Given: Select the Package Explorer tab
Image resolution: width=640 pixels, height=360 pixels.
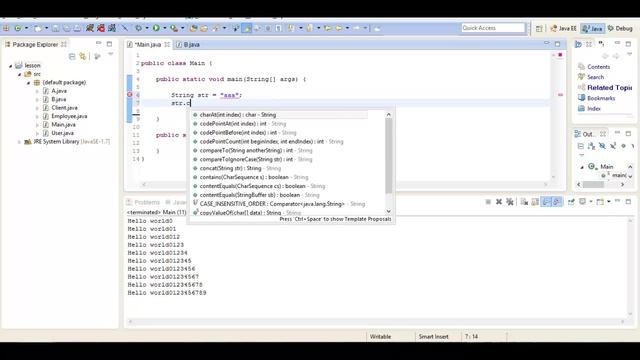Looking at the screenshot, I should [35, 44].
